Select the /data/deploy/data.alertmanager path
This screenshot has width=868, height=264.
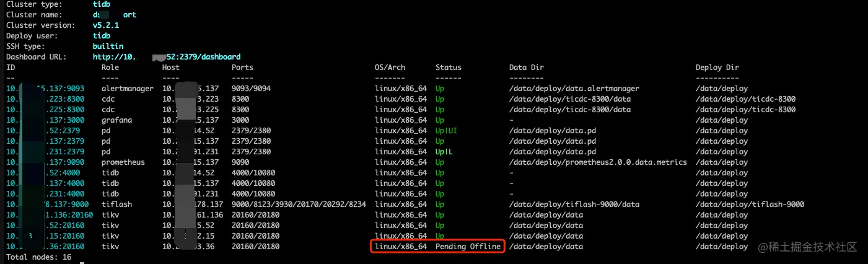click(x=574, y=89)
